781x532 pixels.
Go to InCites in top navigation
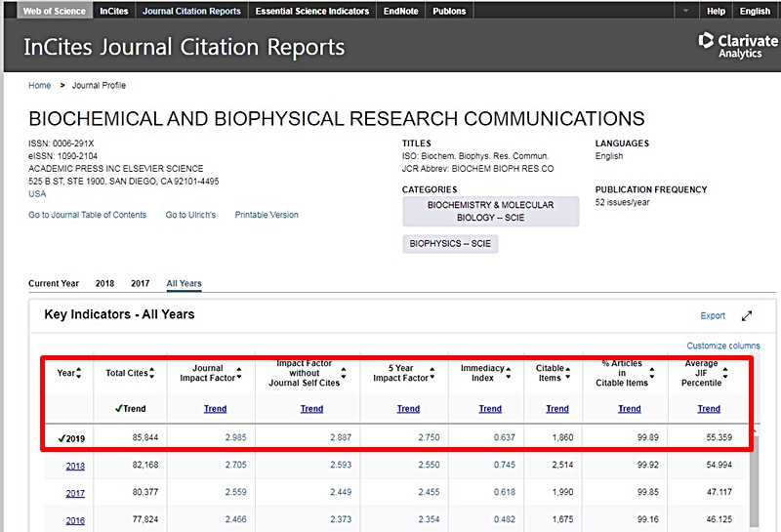pos(114,11)
